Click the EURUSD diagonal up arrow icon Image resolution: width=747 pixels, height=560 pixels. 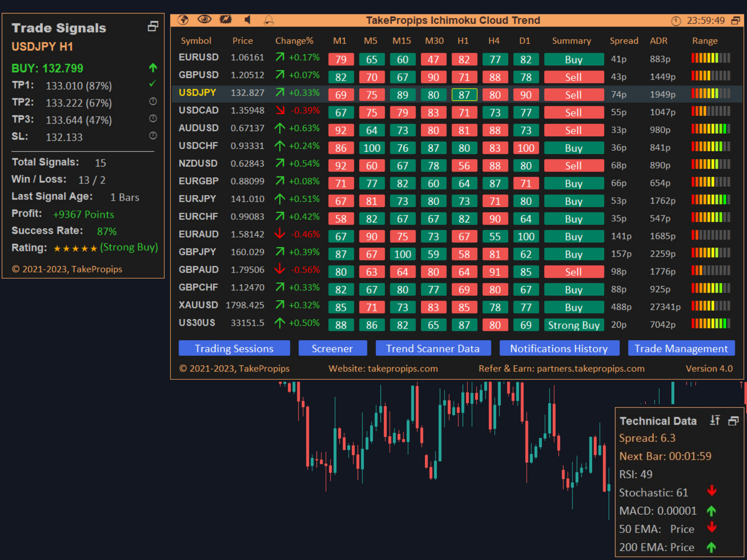280,57
